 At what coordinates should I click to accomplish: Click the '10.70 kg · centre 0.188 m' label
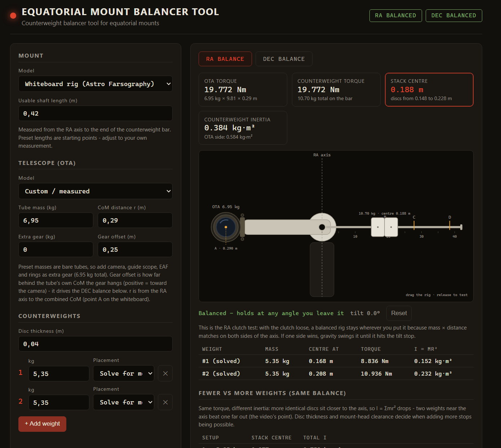tap(384, 214)
